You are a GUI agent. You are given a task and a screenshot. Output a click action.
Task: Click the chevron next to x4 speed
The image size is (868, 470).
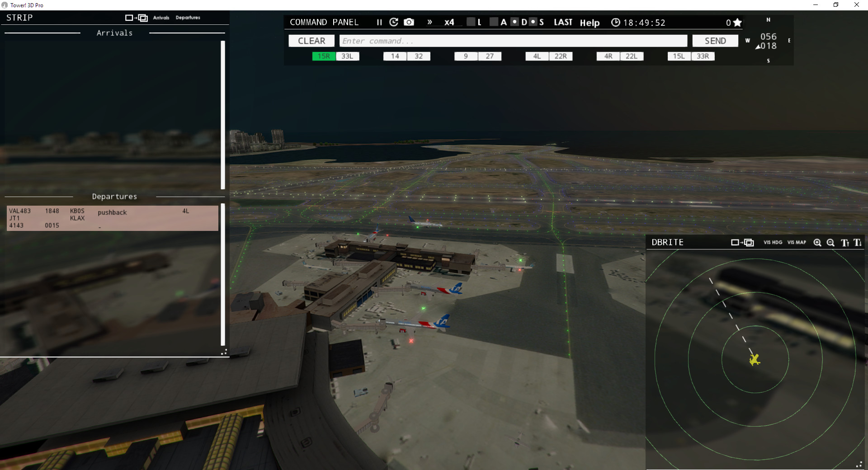coord(430,22)
